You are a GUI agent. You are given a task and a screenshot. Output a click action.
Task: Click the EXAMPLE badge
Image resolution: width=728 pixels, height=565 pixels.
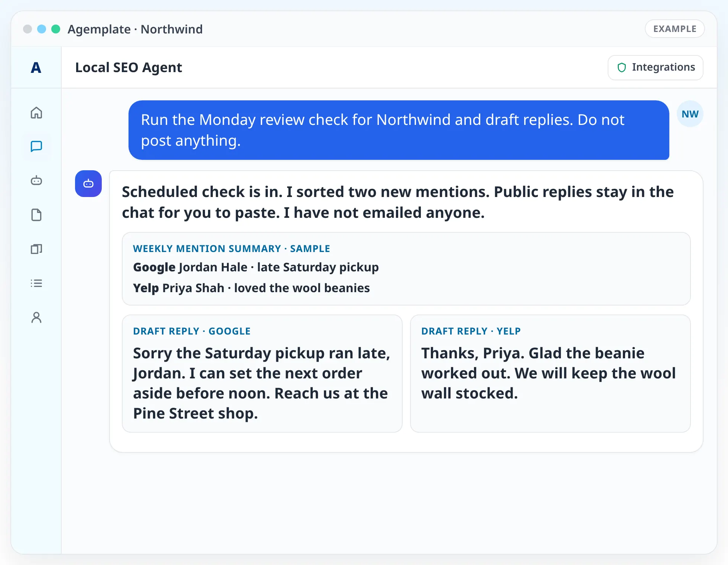pos(675,29)
